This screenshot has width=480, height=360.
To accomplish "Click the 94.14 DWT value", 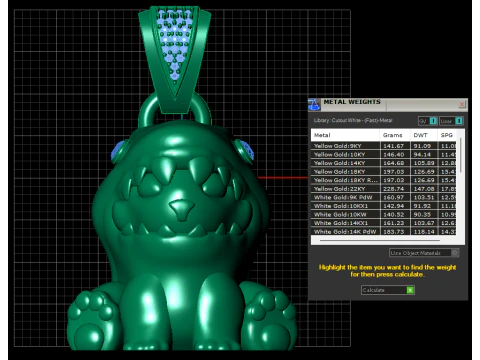I will (422, 155).
